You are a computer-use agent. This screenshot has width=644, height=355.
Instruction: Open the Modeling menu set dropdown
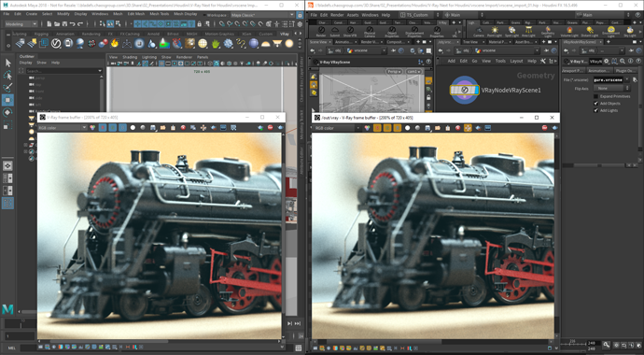[x=21, y=24]
